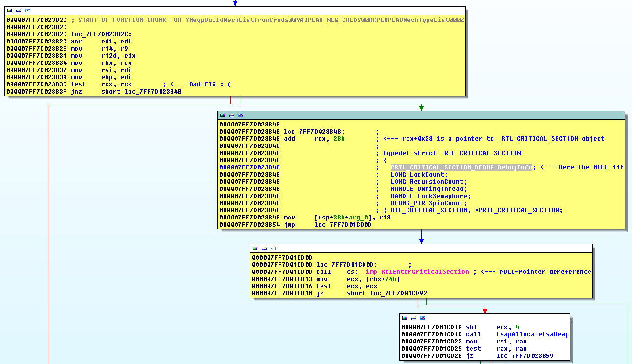Screen dimensions: 632x364
Task: Follow jz target loc_7FF7D01CD92
Action: click(398, 293)
